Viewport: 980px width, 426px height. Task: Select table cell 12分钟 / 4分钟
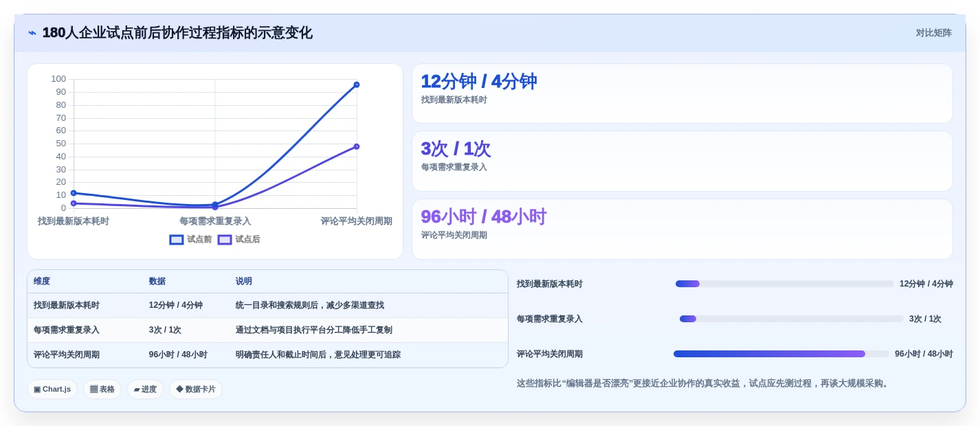click(x=176, y=306)
